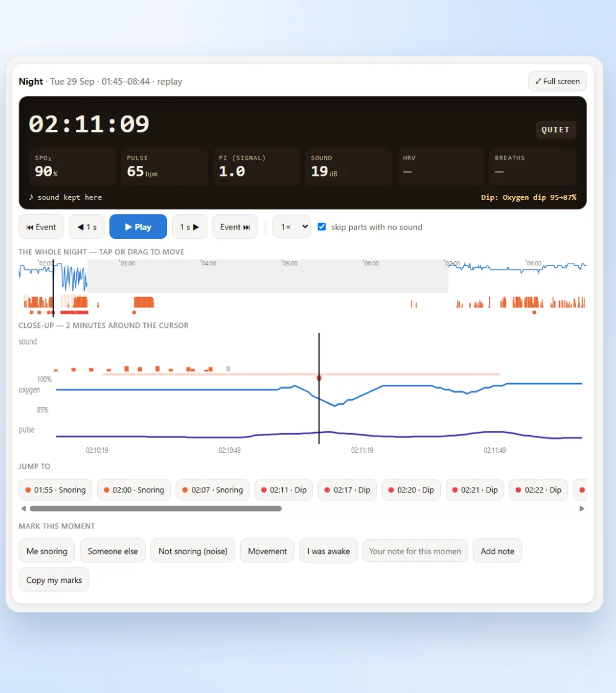The width and height of the screenshot is (616, 693).
Task: Click the 02:11:49 tick in close-up chart
Action: (x=495, y=450)
